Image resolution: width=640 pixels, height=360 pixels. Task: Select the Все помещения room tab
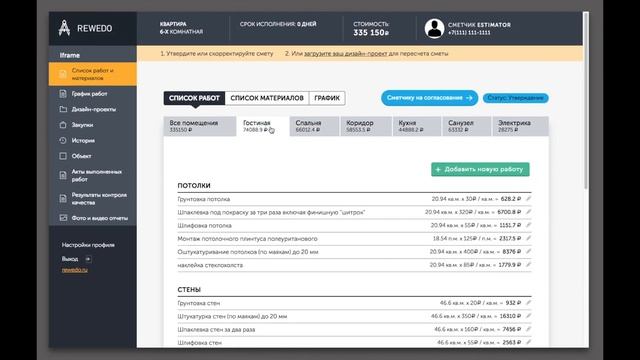point(200,126)
